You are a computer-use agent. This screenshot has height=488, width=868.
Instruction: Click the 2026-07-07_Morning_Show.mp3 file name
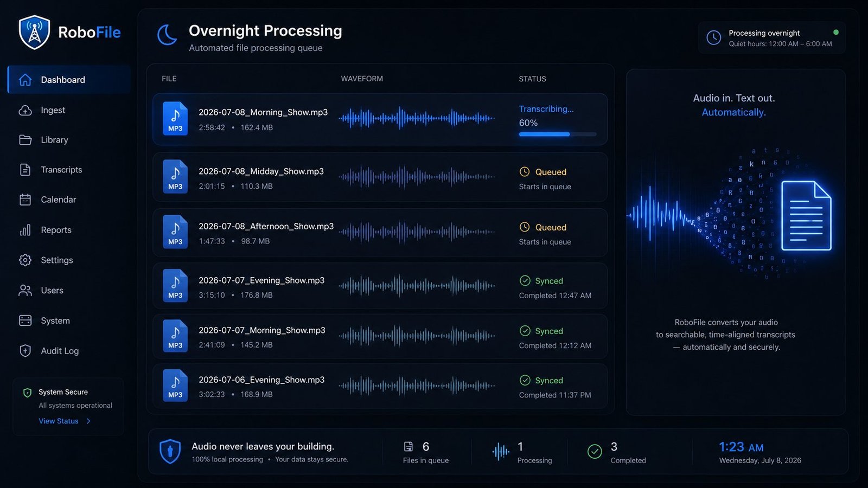click(262, 330)
